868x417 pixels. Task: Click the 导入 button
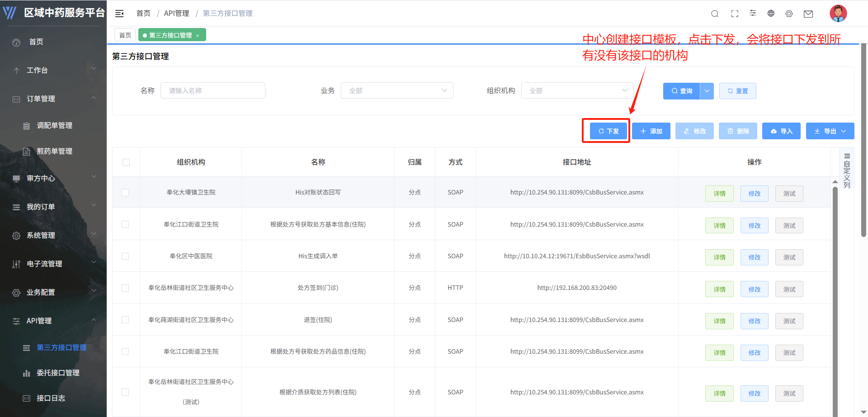[x=781, y=131]
